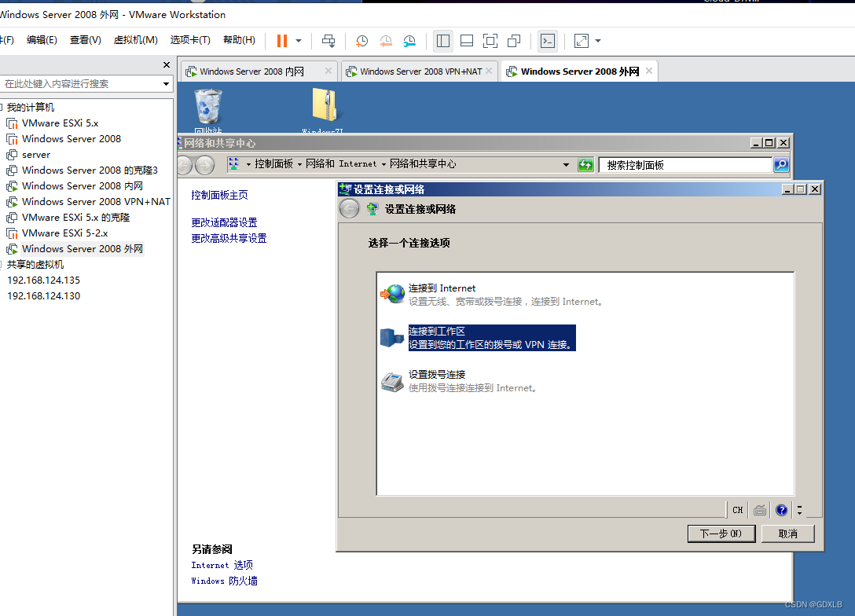Close the Windows Server 2008 内网 tab
855x616 pixels.
[x=328, y=71]
